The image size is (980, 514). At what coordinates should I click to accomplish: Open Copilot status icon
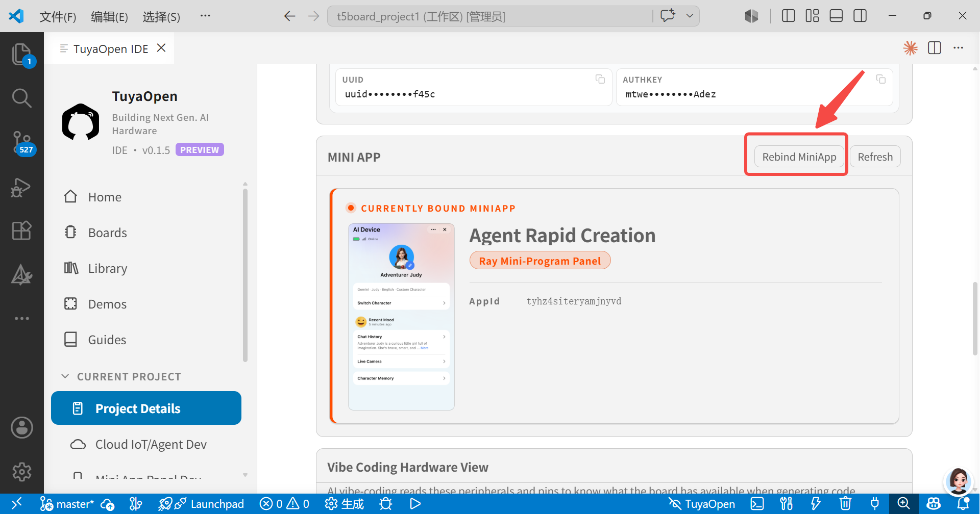tap(934, 504)
